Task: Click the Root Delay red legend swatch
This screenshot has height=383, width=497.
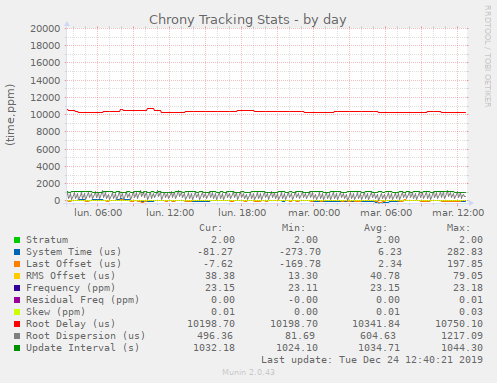Action: (17, 324)
